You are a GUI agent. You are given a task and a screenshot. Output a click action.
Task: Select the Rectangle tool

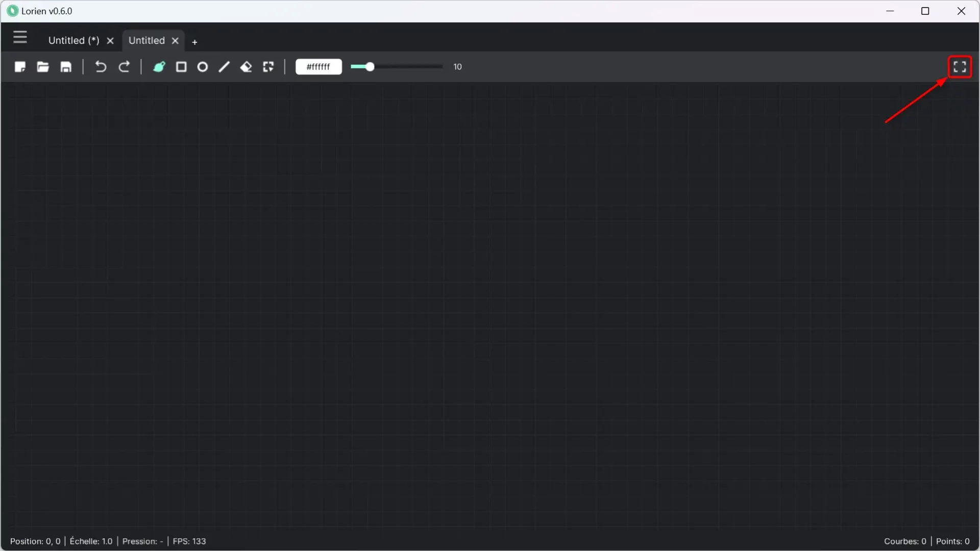pyautogui.click(x=181, y=67)
